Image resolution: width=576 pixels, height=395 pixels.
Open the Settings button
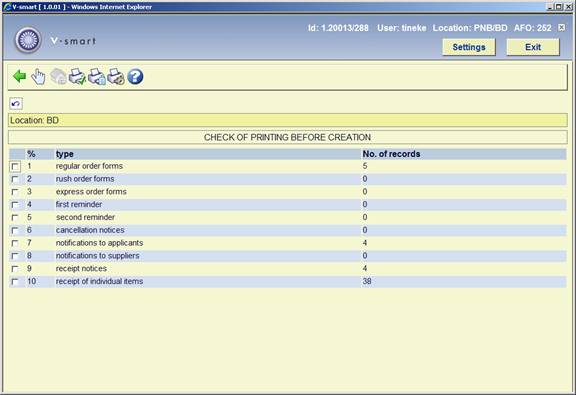[x=469, y=47]
